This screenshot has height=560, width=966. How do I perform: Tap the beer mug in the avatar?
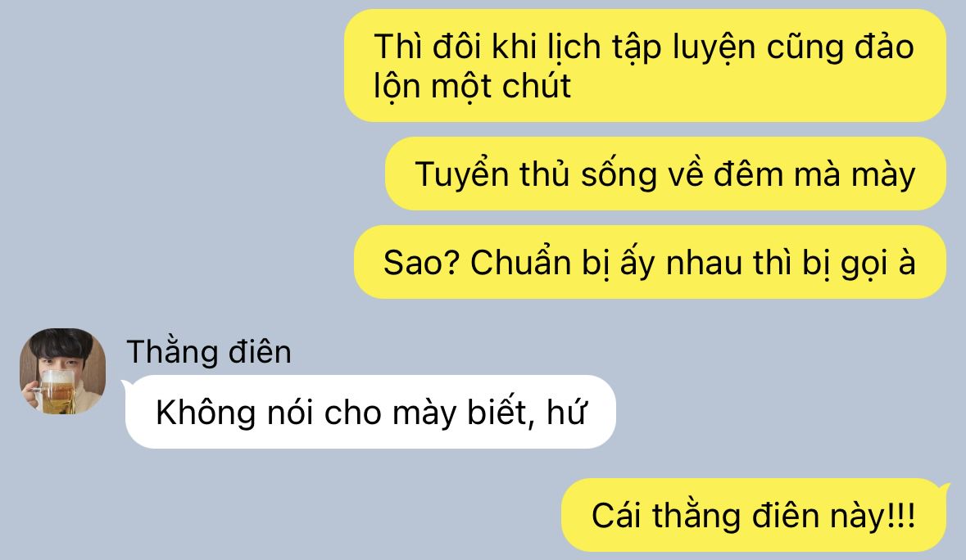pos(56,389)
